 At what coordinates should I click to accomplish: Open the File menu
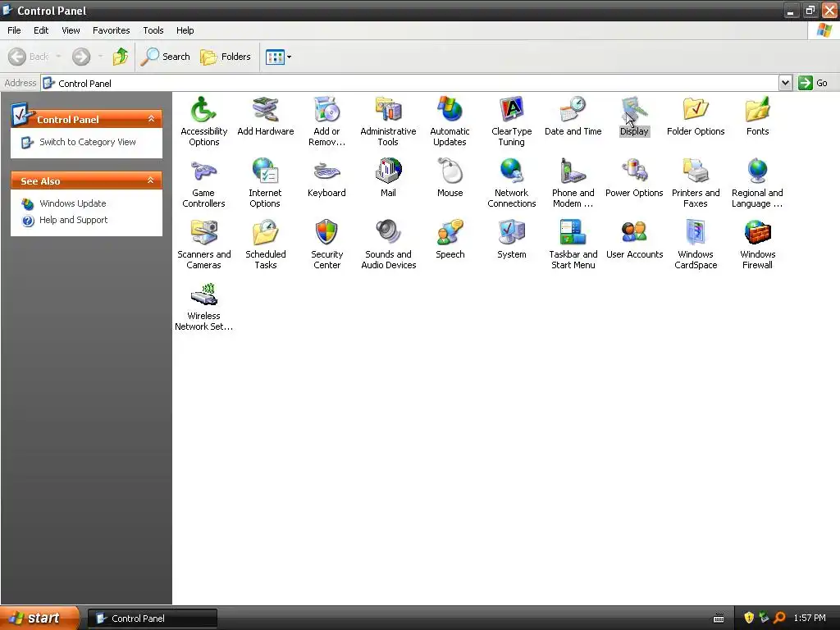(14, 30)
